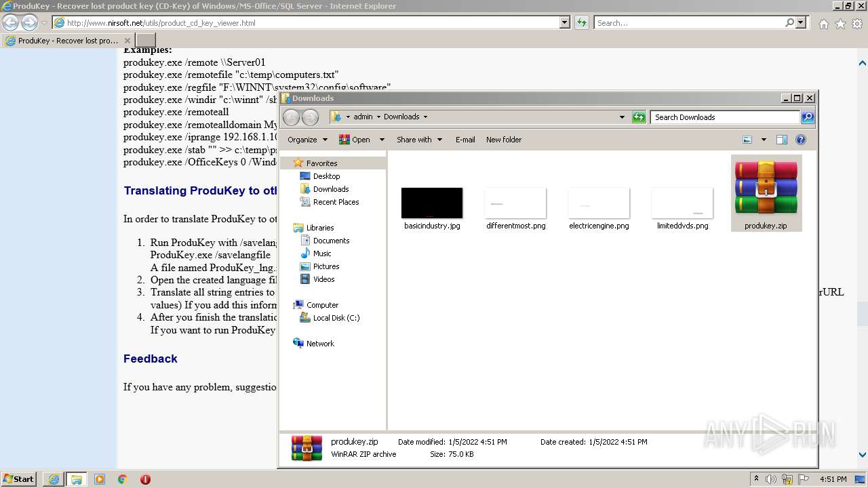868x488 pixels.
Task: Click in Search Downloads field
Action: (x=724, y=117)
